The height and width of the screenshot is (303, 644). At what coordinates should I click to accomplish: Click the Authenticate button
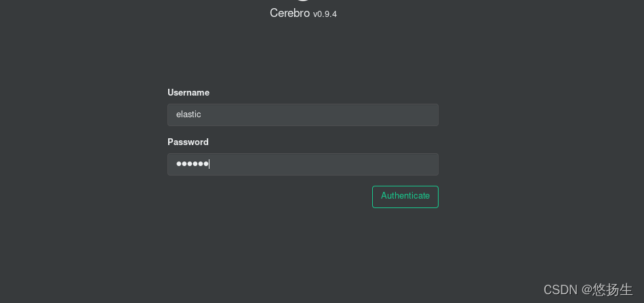click(405, 197)
